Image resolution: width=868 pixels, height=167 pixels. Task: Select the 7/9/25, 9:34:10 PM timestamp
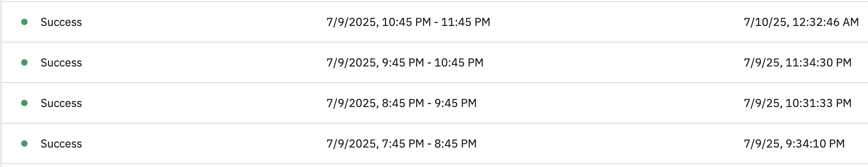coord(794,143)
